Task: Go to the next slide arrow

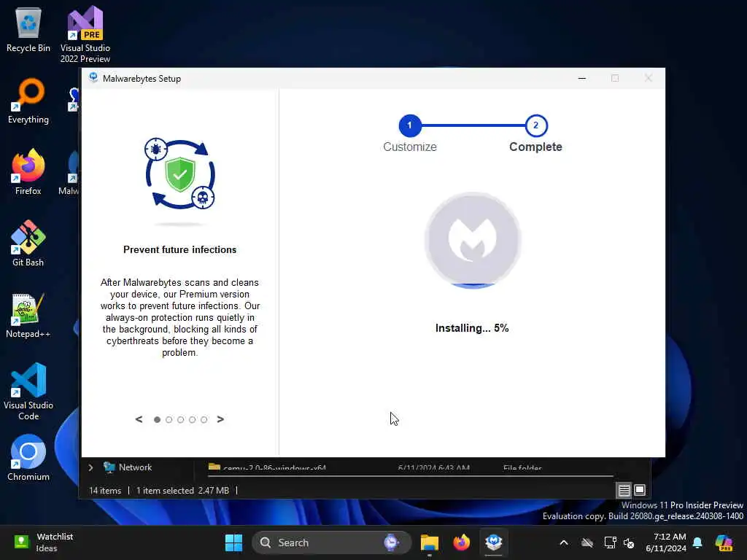Action: point(220,419)
